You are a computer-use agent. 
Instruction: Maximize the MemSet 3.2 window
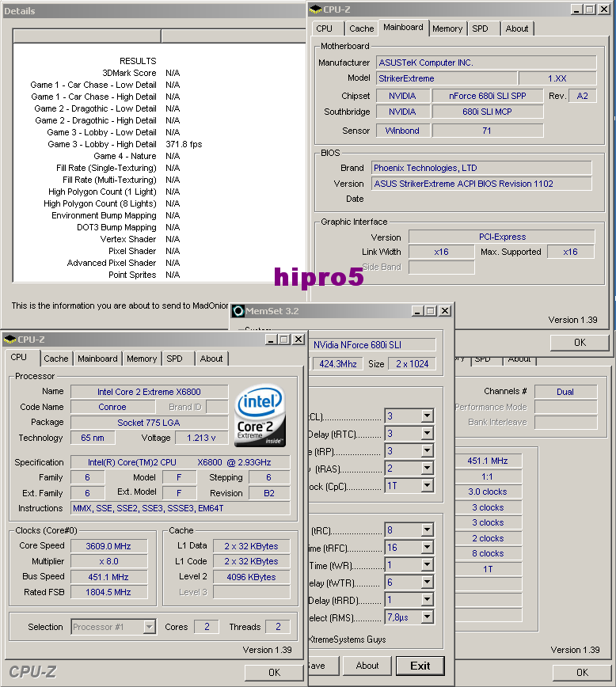click(431, 311)
